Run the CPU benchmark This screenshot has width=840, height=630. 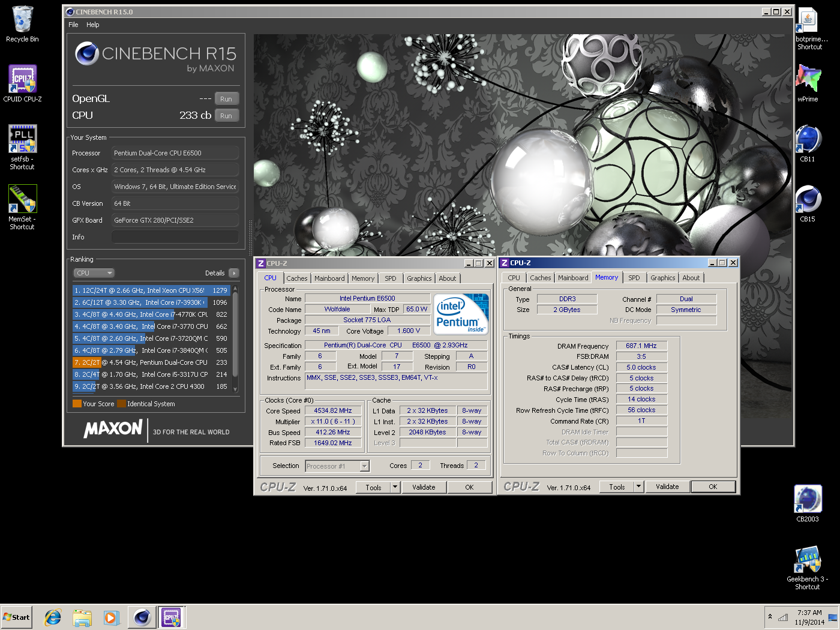coord(226,116)
